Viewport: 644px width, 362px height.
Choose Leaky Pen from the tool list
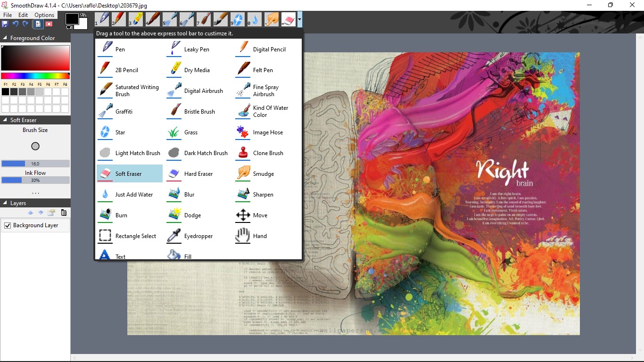click(x=198, y=49)
